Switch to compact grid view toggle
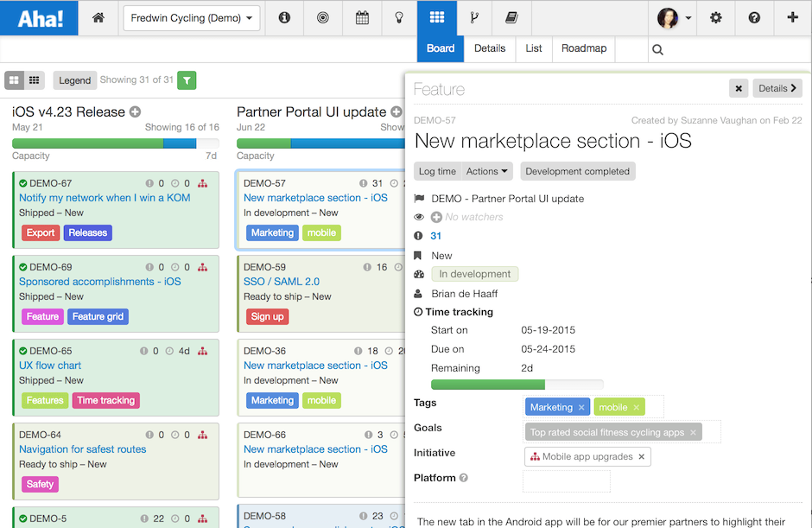Screen dimensions: 812x528 35,80
